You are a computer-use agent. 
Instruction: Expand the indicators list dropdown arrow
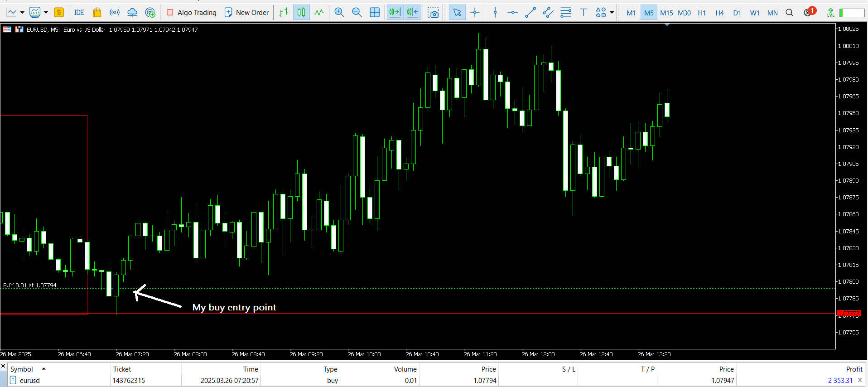click(x=46, y=13)
